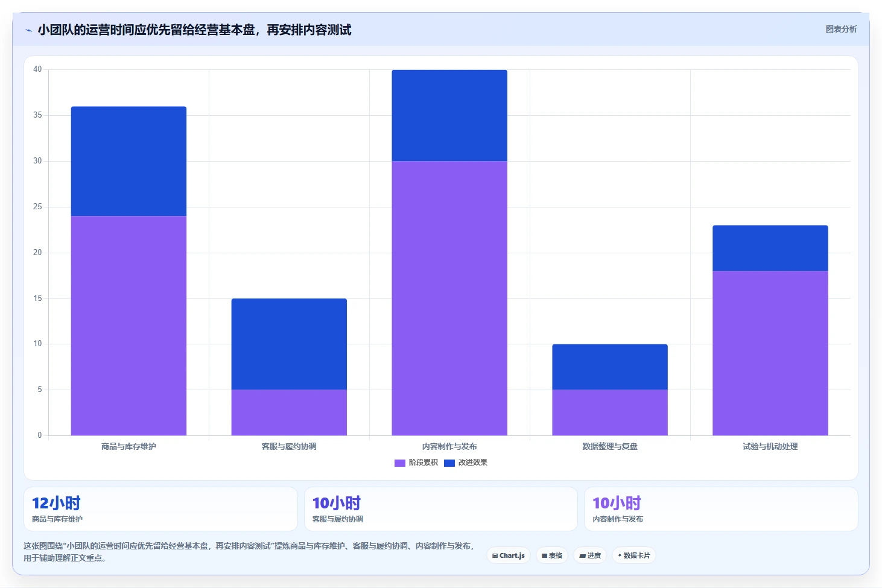Open the 10小时 客服与履约协调 stat card

coord(441,509)
